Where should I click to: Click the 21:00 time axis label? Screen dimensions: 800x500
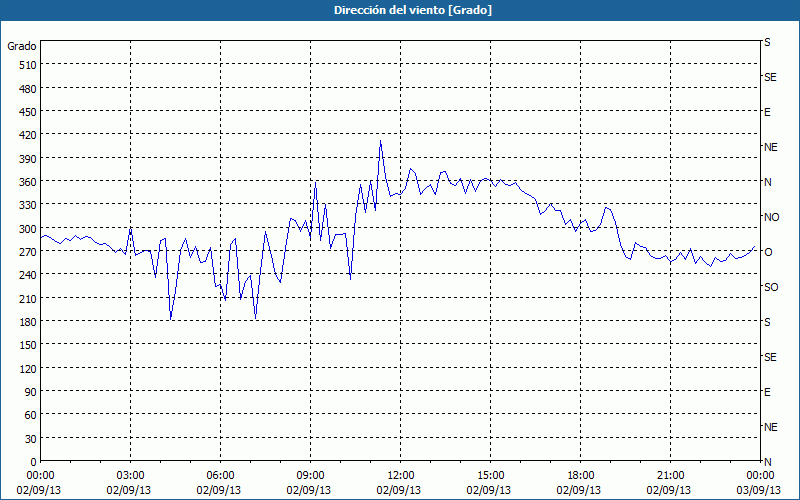[670, 476]
